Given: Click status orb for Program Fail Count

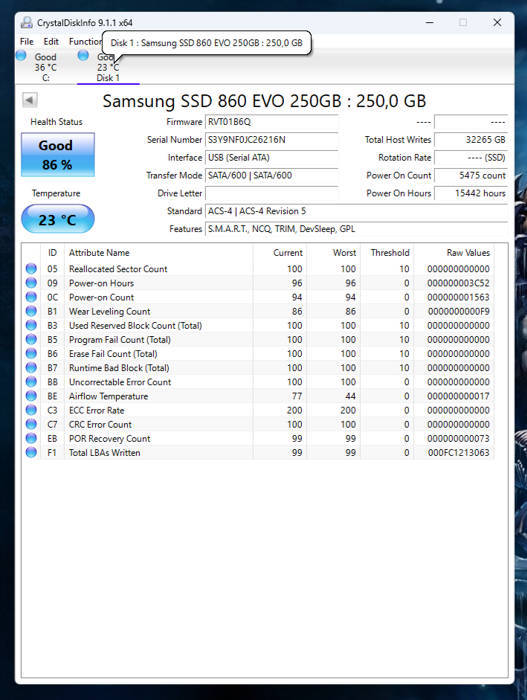Looking at the screenshot, I should 31,339.
